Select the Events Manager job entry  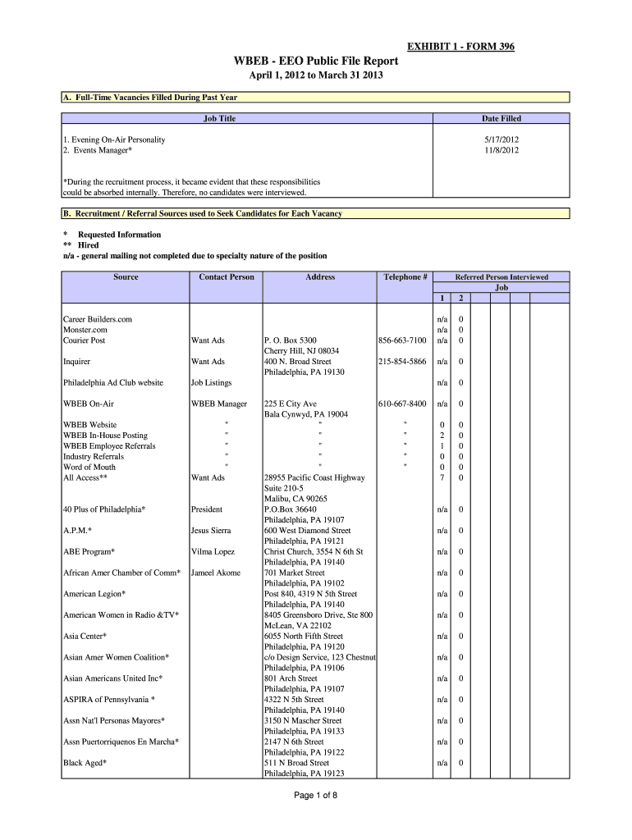coord(98,150)
